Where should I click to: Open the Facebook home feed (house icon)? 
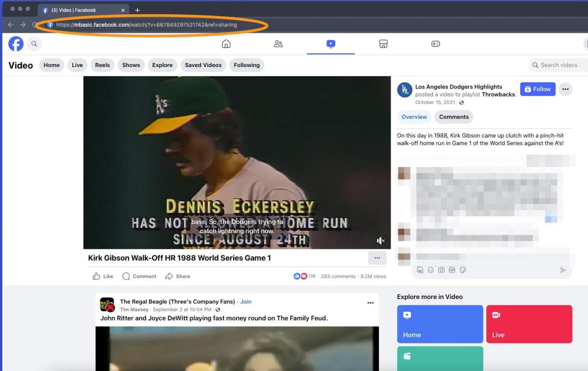(226, 44)
